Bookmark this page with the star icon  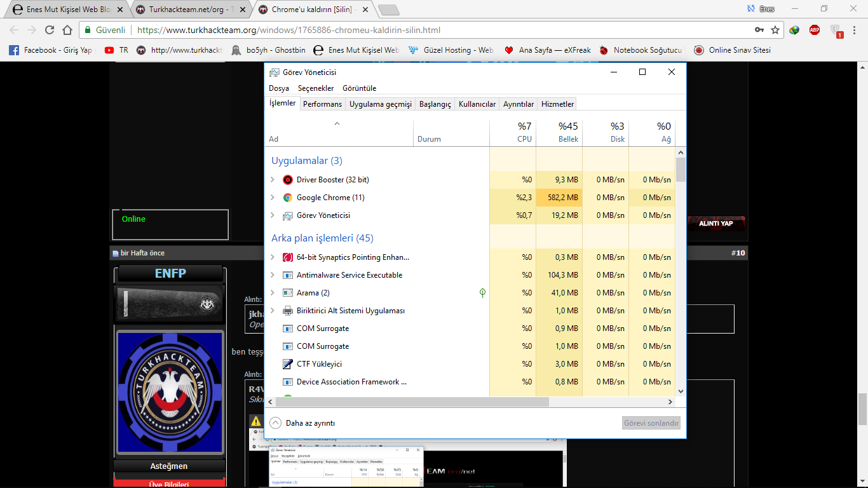(x=775, y=30)
